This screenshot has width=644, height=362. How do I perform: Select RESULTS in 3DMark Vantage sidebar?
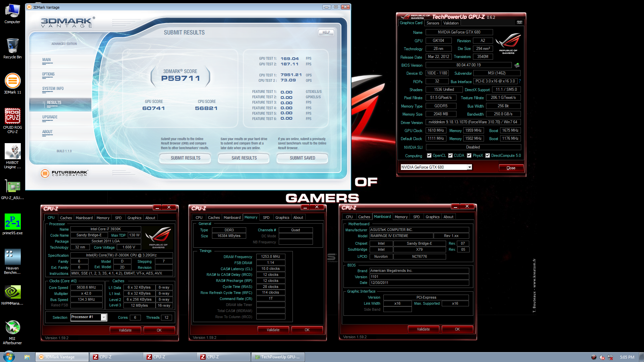[60, 104]
